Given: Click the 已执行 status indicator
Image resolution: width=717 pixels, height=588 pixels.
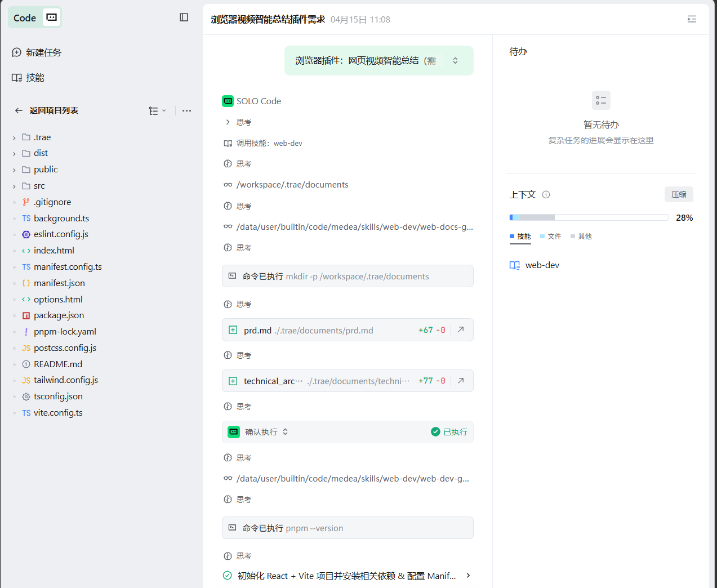Looking at the screenshot, I should tap(449, 432).
